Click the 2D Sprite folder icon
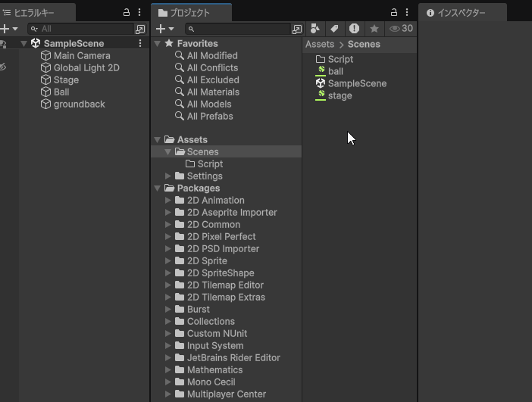 pyautogui.click(x=180, y=260)
